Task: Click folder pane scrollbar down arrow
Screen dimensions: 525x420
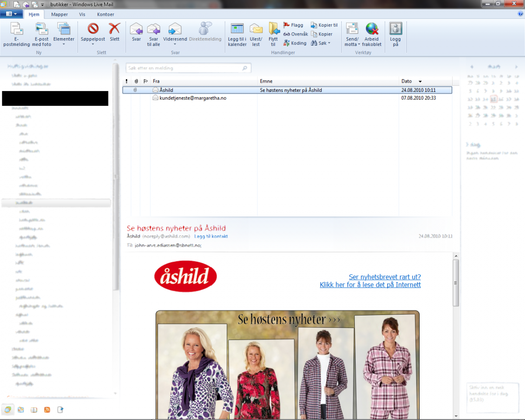Action: coord(116,393)
